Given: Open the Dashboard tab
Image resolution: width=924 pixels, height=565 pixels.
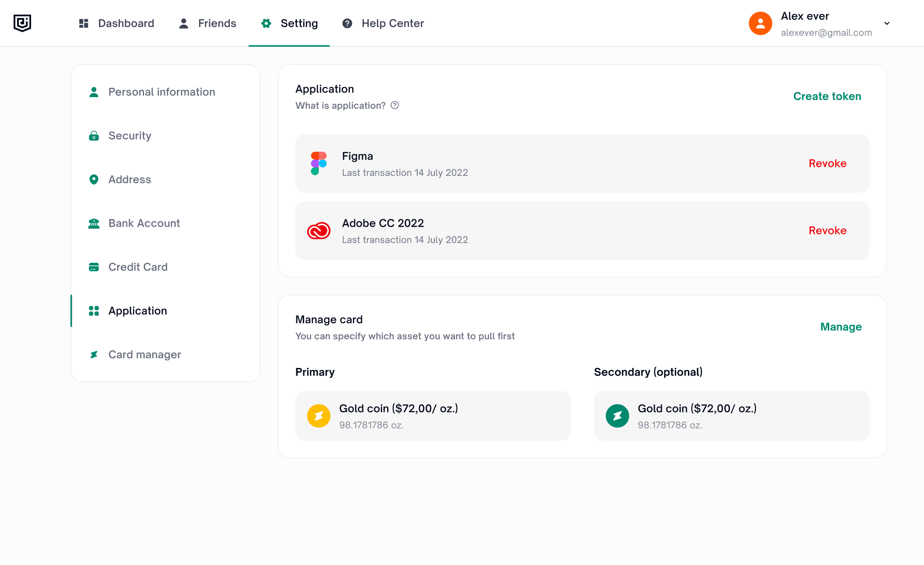Looking at the screenshot, I should (x=117, y=23).
